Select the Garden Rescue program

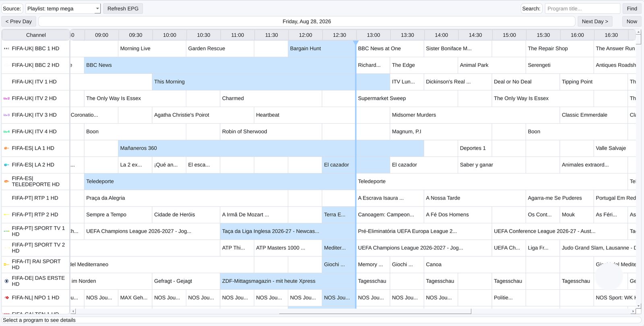[220, 49]
